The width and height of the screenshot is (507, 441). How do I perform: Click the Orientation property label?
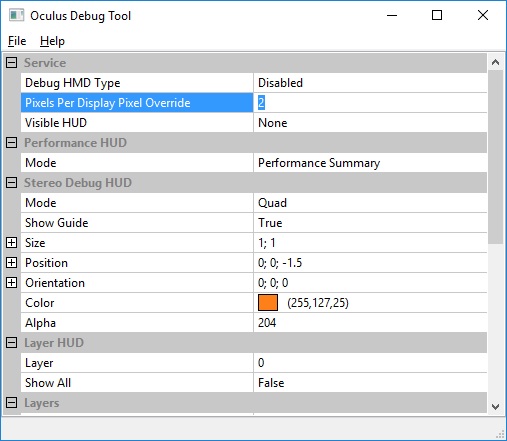(x=55, y=283)
